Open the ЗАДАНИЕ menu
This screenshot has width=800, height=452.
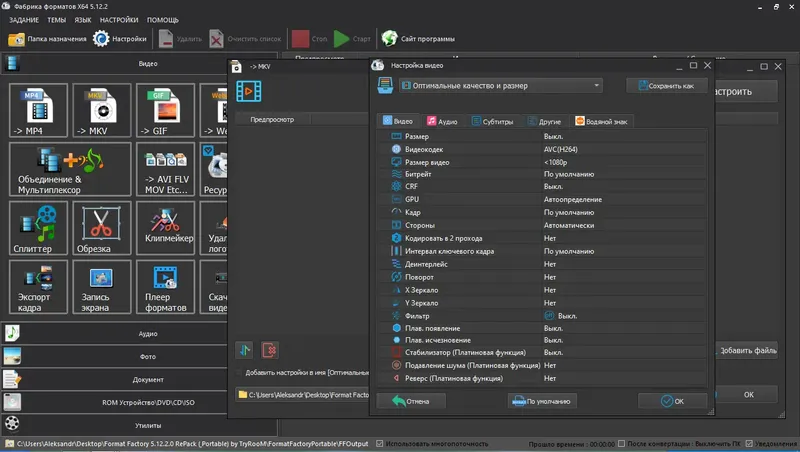(24, 20)
